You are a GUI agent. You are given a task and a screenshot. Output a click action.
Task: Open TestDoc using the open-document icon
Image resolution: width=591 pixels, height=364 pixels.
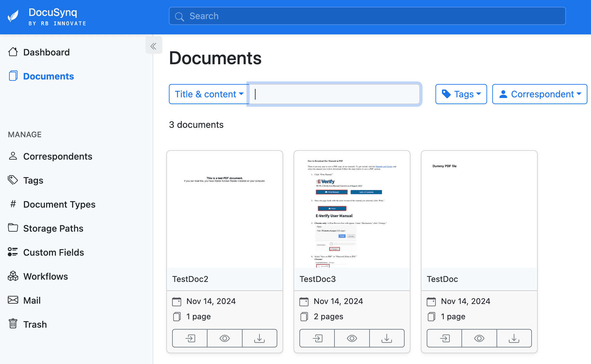coord(445,338)
